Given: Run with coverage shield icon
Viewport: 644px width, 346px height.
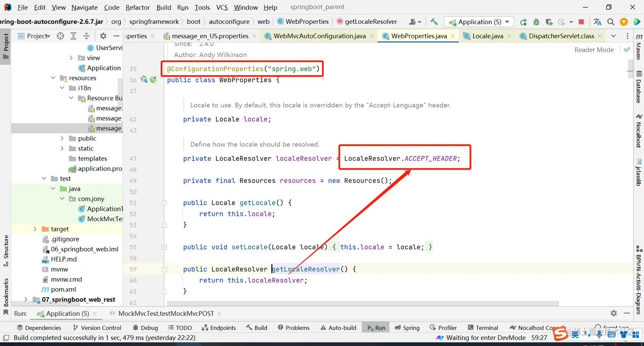Looking at the screenshot, I should [549, 22].
